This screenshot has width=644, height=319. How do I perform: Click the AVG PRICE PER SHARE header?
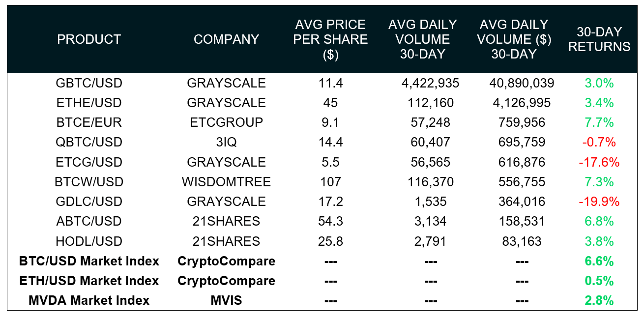click(x=330, y=39)
